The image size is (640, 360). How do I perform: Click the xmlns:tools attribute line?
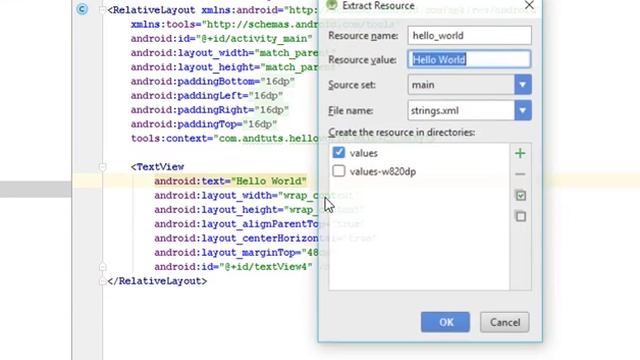(x=224, y=24)
